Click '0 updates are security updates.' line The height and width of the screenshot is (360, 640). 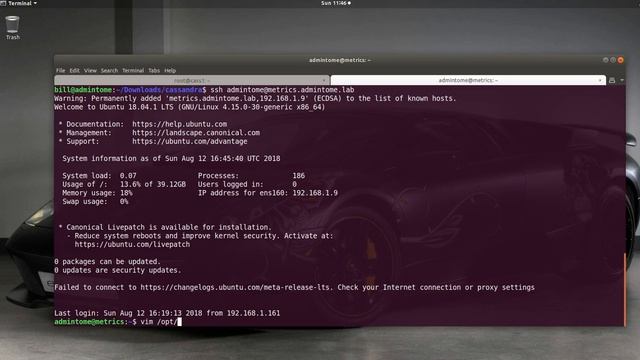pos(118,270)
